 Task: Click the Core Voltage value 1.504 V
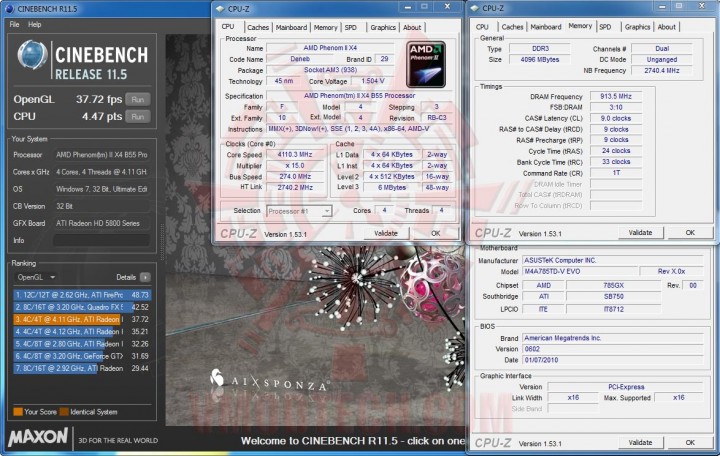pyautogui.click(x=372, y=81)
